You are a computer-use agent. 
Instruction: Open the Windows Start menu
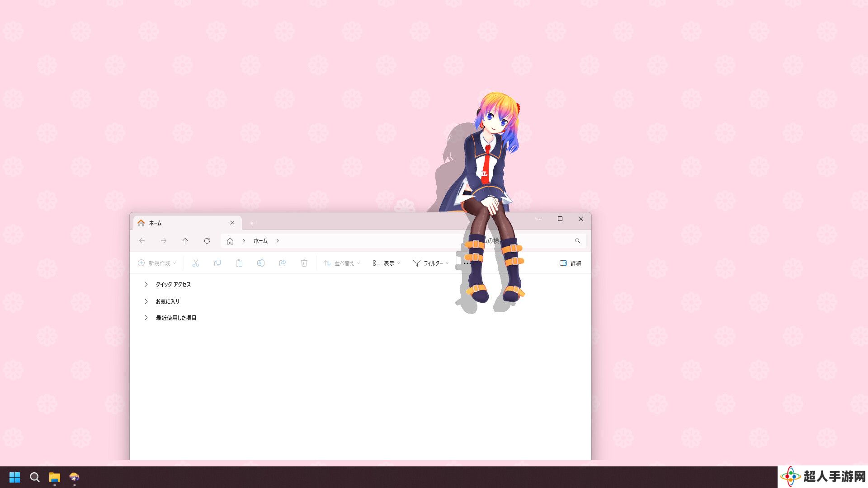pyautogui.click(x=14, y=477)
